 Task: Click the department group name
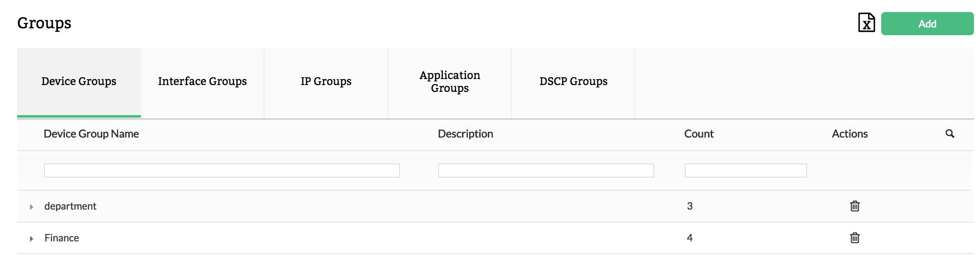pos(70,206)
